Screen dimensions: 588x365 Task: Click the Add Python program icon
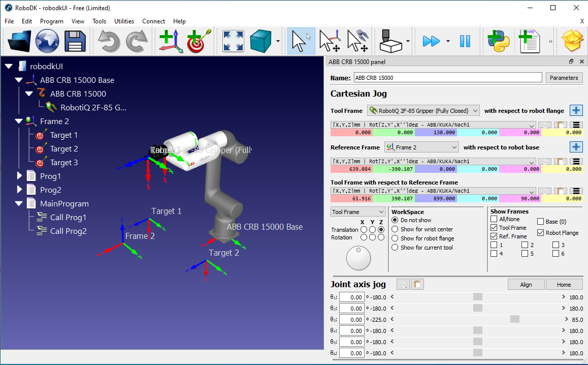point(498,41)
